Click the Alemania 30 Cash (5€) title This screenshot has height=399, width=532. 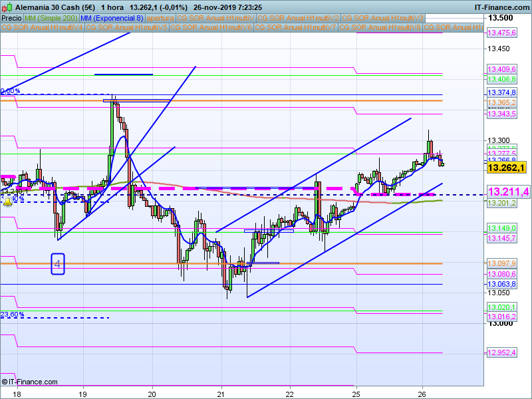point(55,7)
